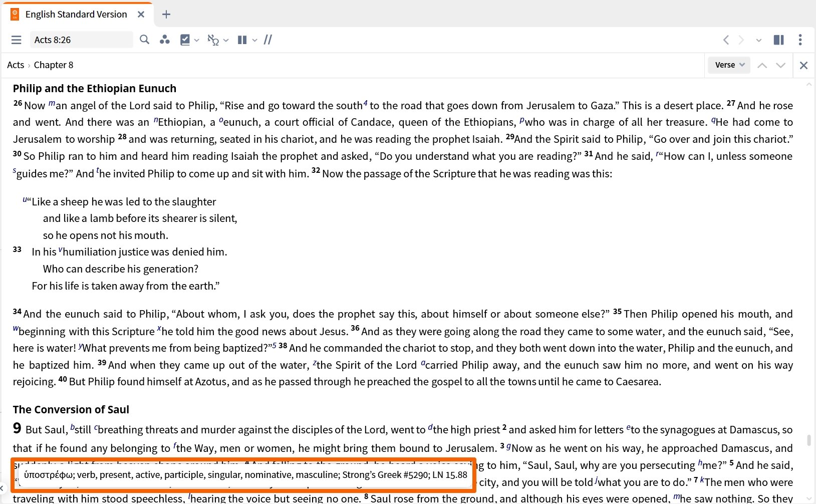Image resolution: width=816 pixels, height=504 pixels.
Task: Click the interlinear display icon
Action: tap(213, 40)
